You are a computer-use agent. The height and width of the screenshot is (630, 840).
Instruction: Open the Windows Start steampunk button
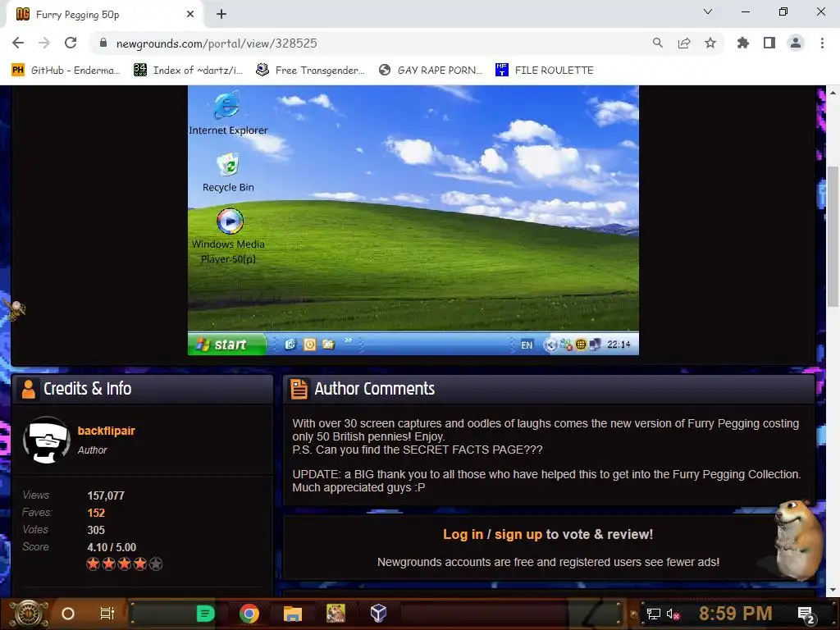[x=29, y=614]
